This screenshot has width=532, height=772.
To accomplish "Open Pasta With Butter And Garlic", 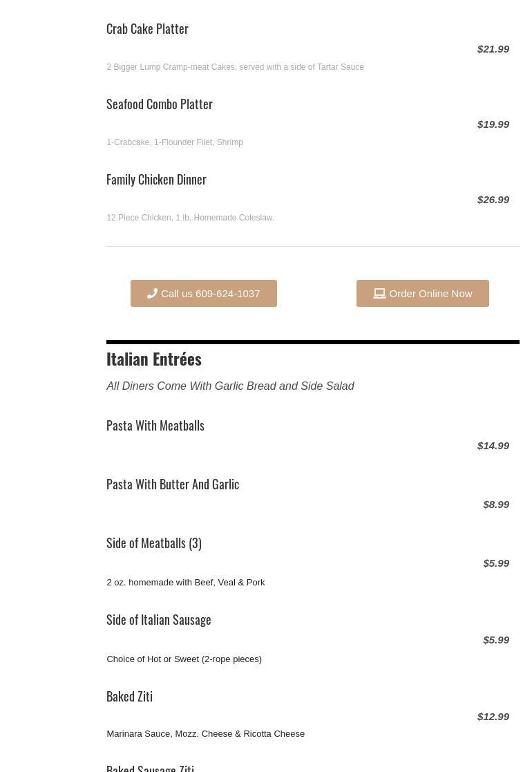I will click(x=173, y=484).
